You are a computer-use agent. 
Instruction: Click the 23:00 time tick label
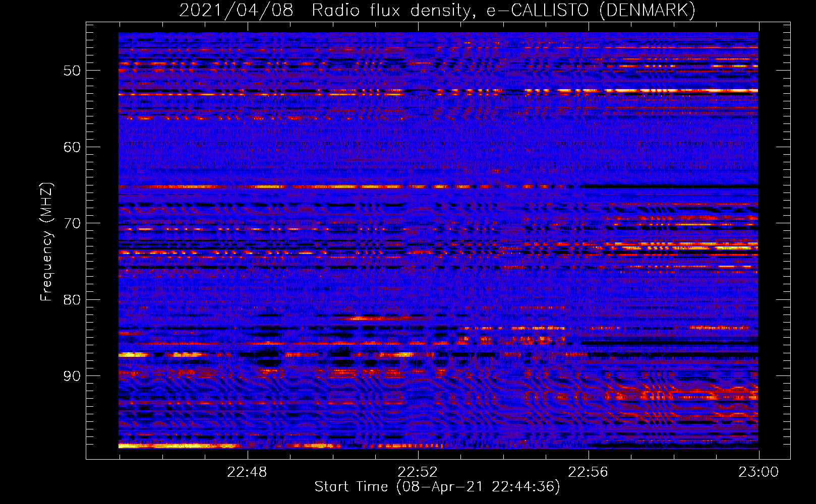point(759,472)
